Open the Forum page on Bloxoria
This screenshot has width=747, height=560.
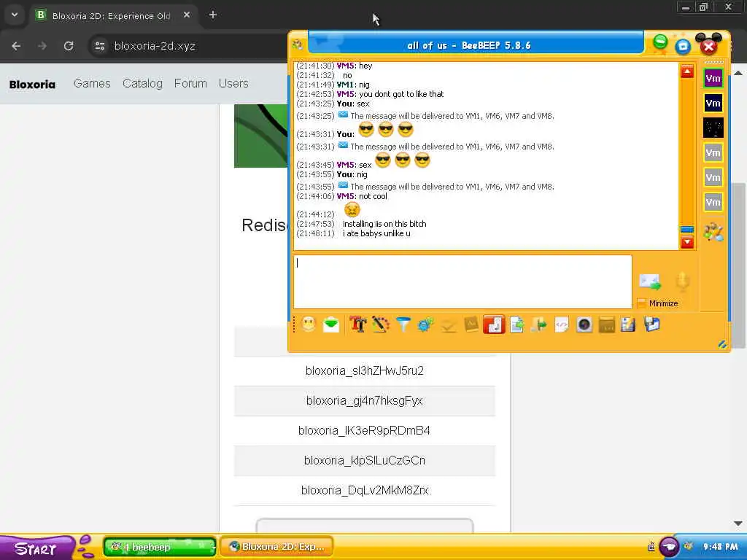(190, 83)
